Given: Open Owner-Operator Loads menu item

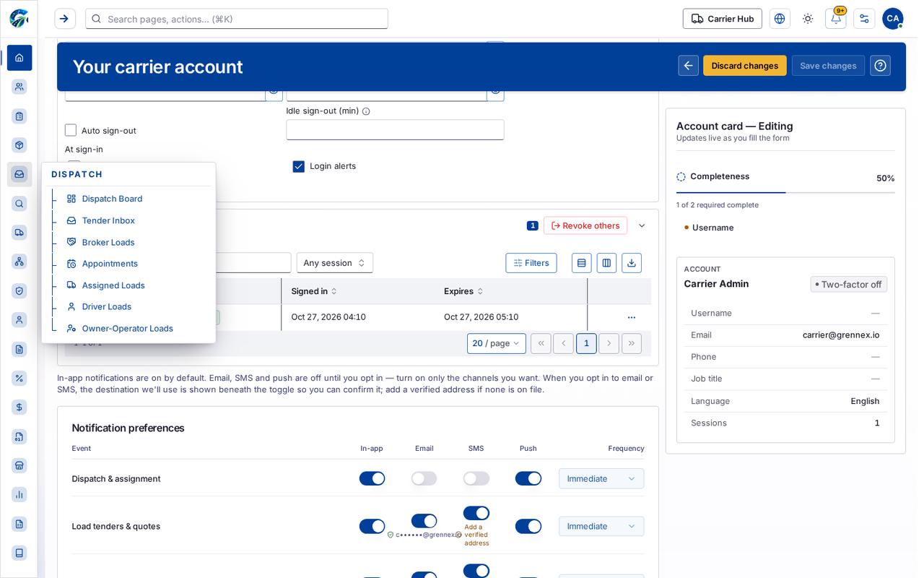Looking at the screenshot, I should (127, 328).
